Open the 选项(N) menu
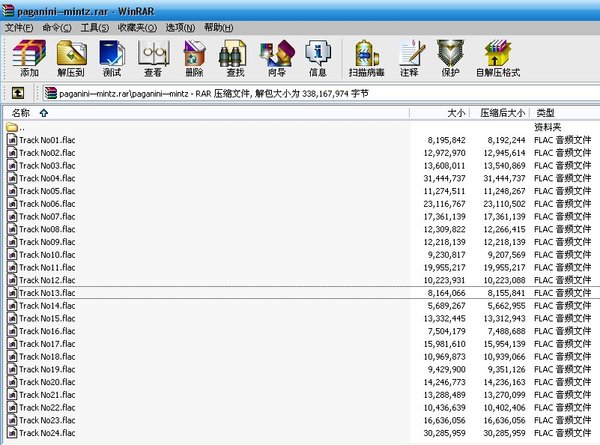Viewport: 600px width, 445px height. click(x=180, y=28)
